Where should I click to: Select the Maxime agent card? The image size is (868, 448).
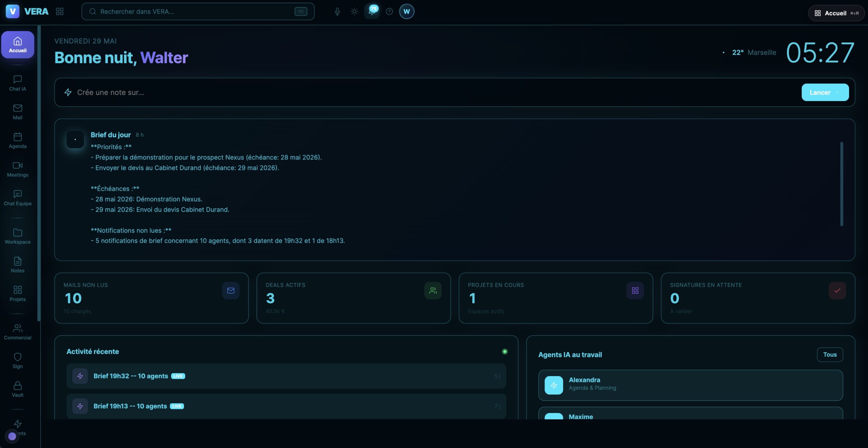690,413
